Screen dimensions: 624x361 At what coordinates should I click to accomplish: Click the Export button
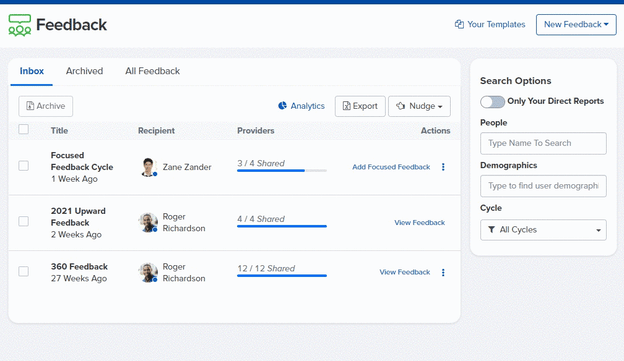[360, 106]
